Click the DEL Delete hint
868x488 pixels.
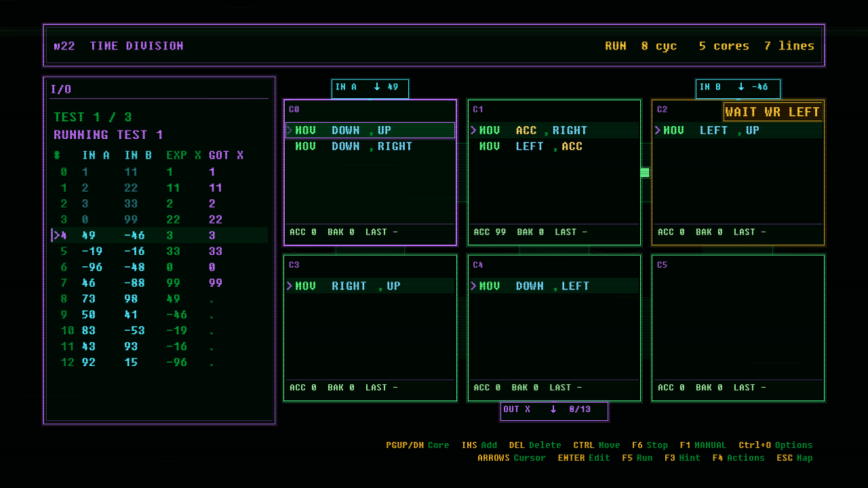click(535, 445)
